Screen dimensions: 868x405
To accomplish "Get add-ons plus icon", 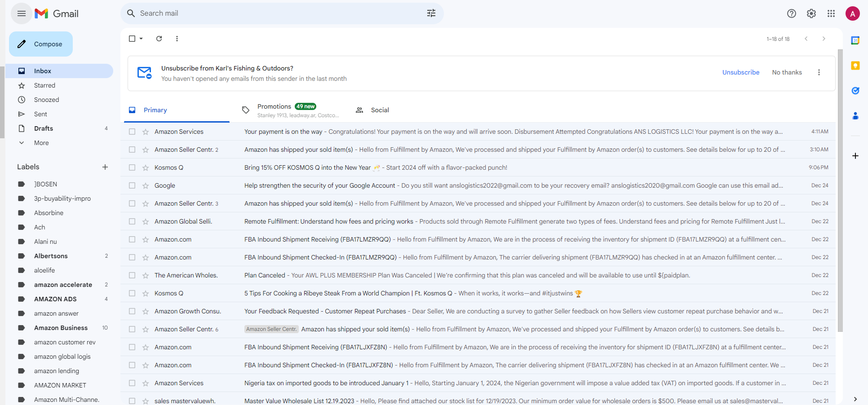I will pyautogui.click(x=855, y=156).
